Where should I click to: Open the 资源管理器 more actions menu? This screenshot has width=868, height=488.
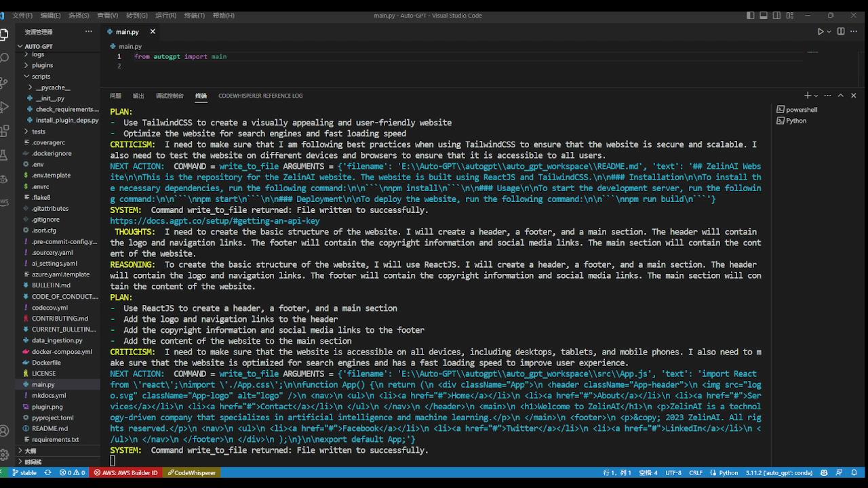tap(89, 31)
